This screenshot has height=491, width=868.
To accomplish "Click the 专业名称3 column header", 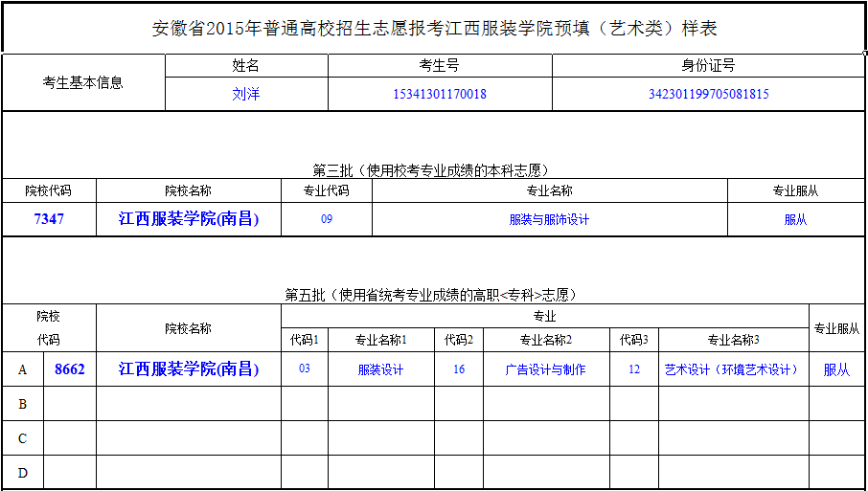I will click(734, 340).
